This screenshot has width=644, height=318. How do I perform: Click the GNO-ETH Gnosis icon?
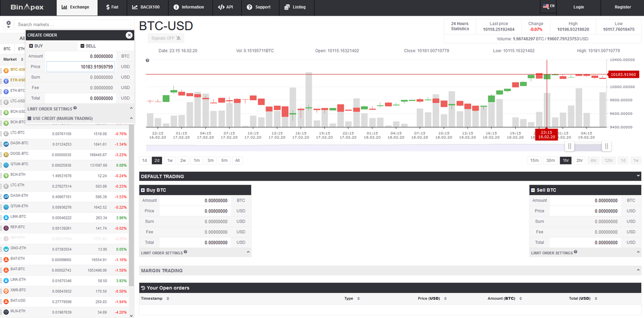[x=6, y=248]
